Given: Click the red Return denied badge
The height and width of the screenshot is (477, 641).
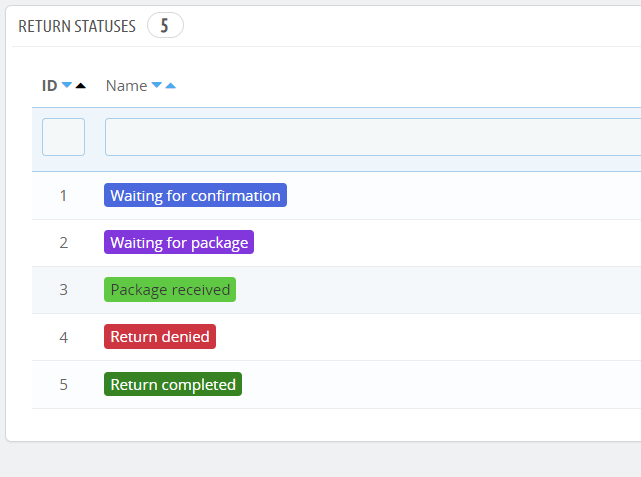Looking at the screenshot, I should tap(160, 337).
